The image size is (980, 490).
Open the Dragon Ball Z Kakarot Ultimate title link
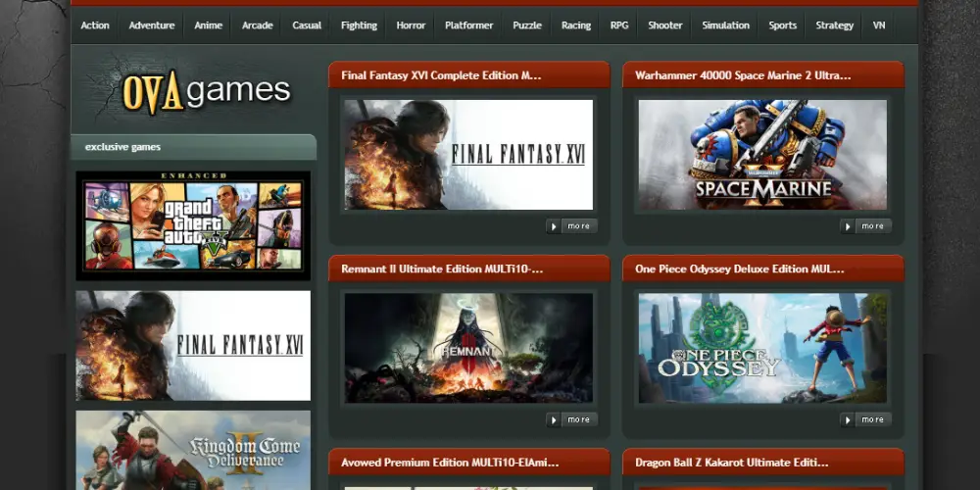click(731, 463)
